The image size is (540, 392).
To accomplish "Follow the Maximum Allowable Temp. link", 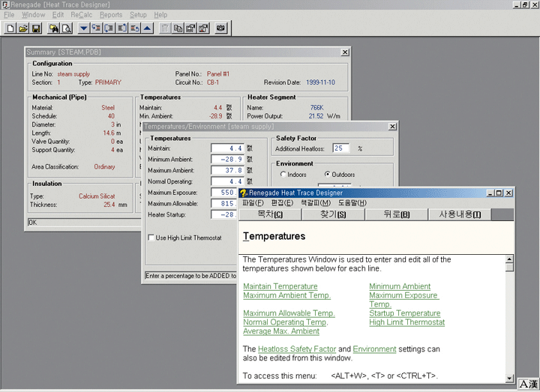I will 289,313.
